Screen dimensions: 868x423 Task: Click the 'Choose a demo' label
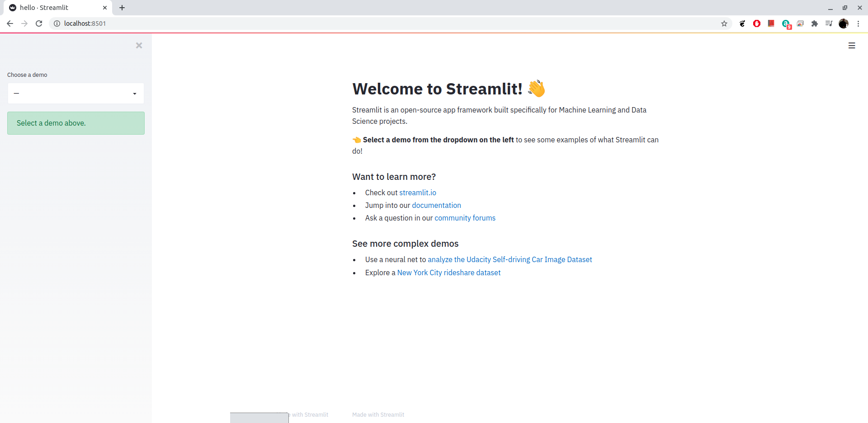coord(27,75)
